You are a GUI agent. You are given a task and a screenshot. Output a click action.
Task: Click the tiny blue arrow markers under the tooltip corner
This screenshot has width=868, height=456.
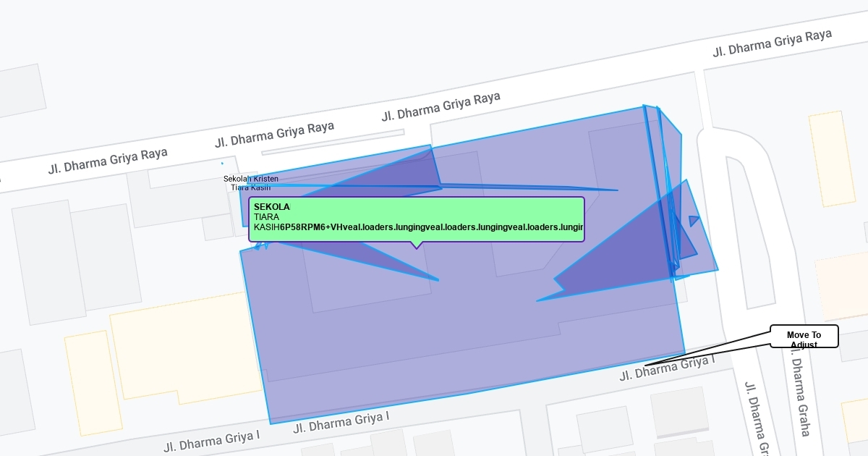[261, 246]
